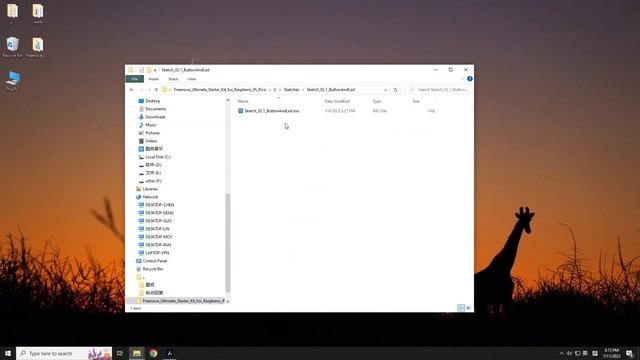The image size is (640, 360).
Task: Click the taskbar clock
Action: coord(611,353)
